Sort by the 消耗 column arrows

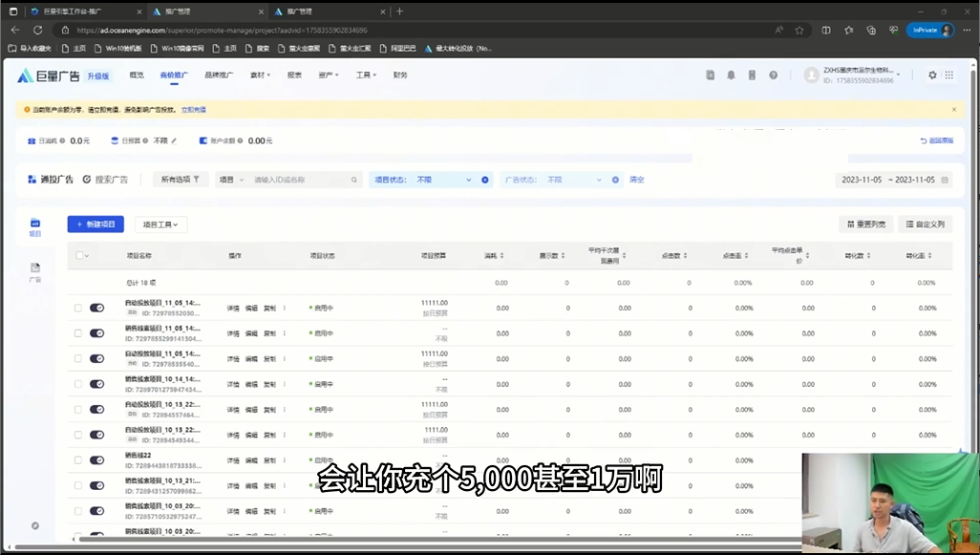click(x=502, y=256)
